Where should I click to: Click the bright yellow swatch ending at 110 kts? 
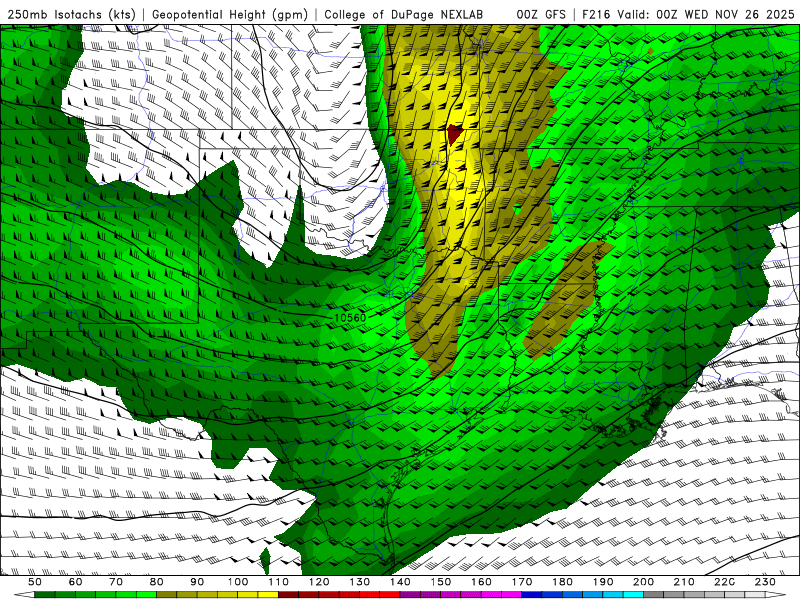268,595
